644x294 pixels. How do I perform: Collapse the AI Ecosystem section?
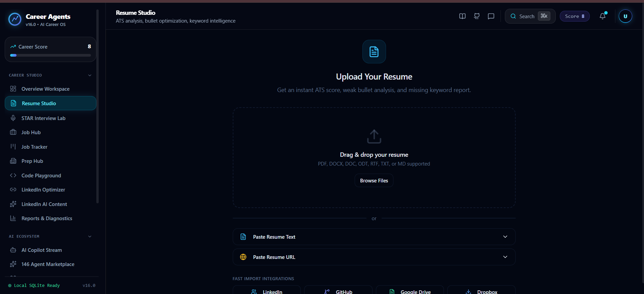tap(90, 236)
